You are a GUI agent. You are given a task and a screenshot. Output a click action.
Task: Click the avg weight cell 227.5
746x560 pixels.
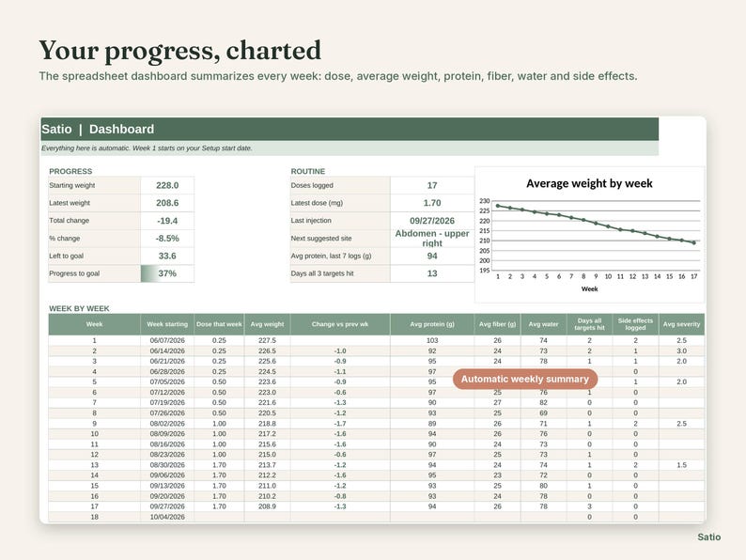tap(268, 341)
